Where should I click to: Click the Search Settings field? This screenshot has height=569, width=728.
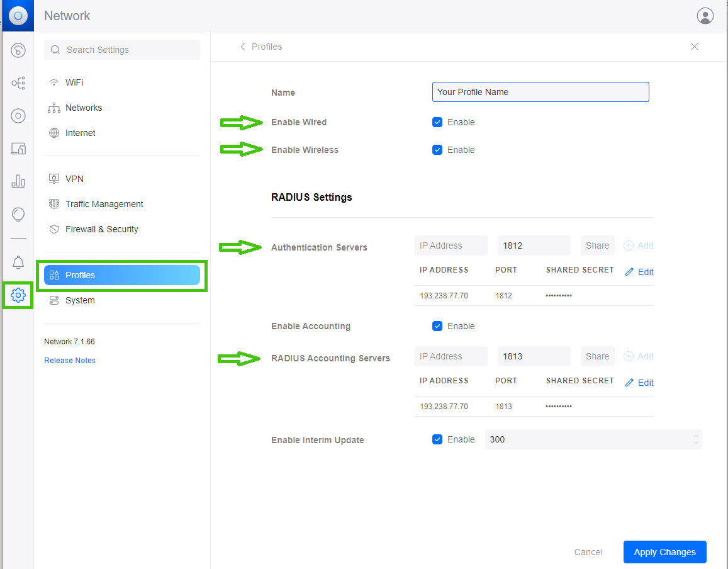(x=122, y=50)
